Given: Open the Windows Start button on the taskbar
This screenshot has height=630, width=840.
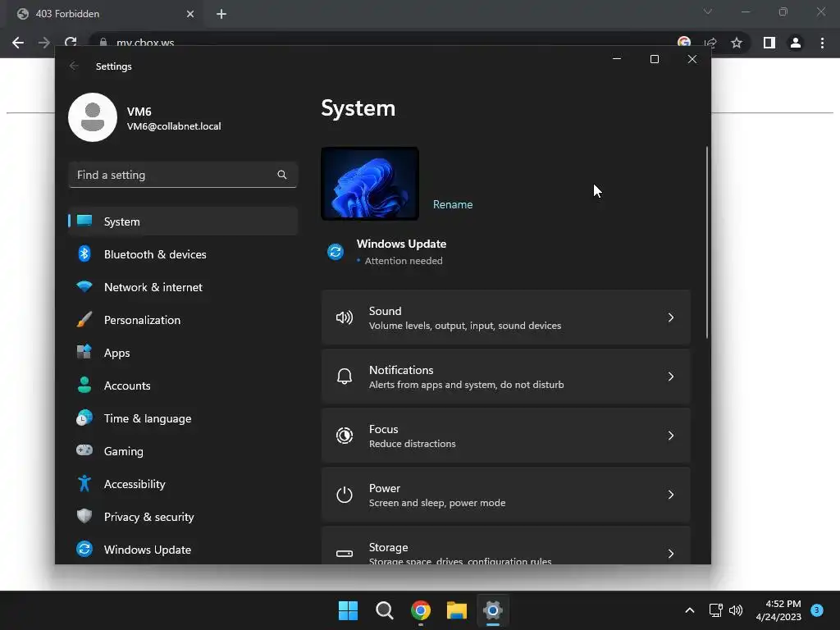Looking at the screenshot, I should (348, 610).
